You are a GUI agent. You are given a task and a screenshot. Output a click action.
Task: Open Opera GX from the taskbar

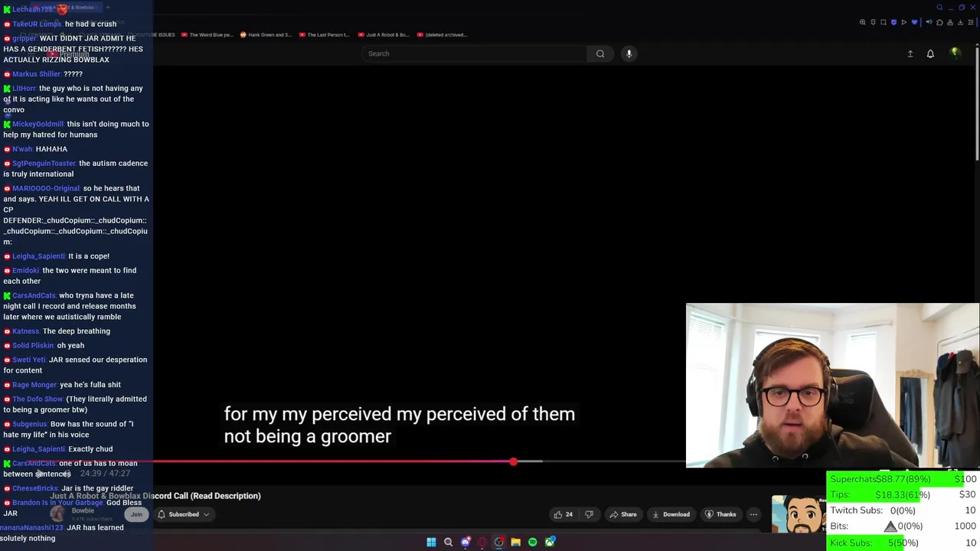482,542
